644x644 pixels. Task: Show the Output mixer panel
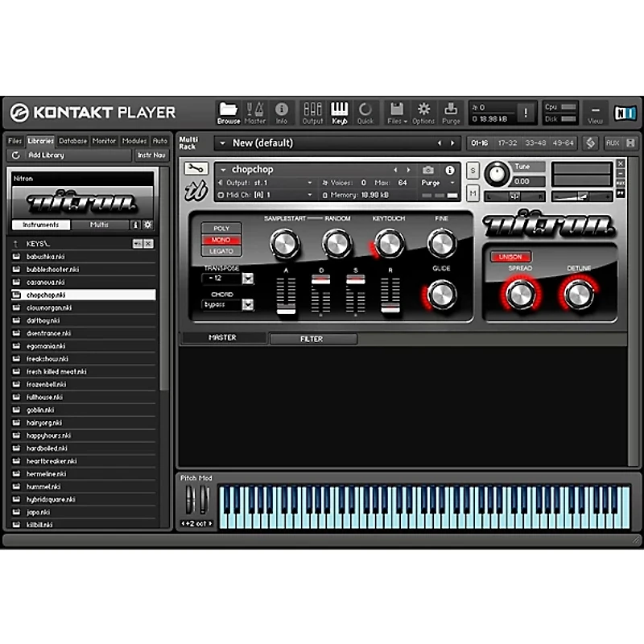(x=312, y=111)
